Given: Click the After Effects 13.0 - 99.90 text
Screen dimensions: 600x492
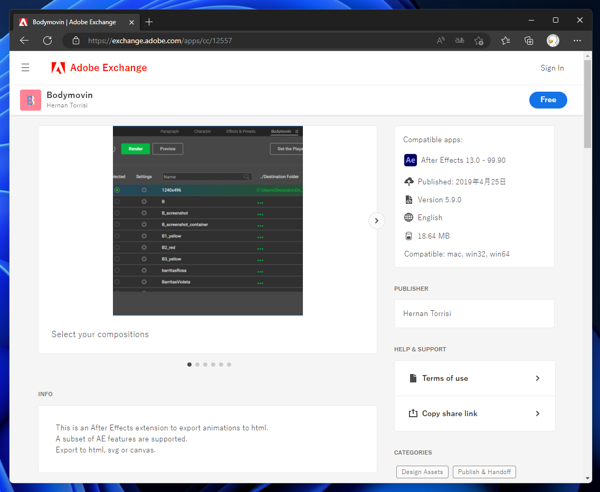Looking at the screenshot, I should 463,160.
